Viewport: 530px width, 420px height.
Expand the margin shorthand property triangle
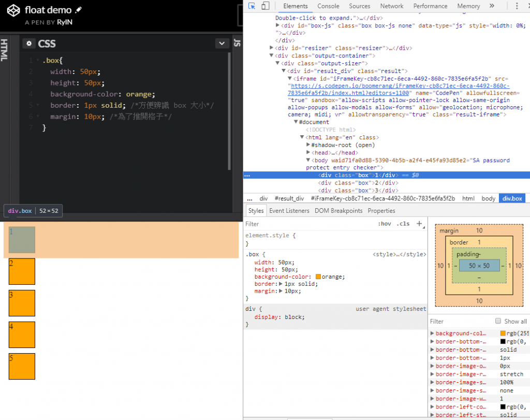[x=281, y=291]
